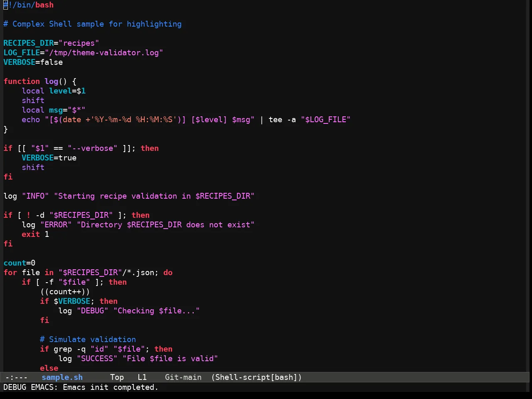Click the 'function' keyword before log()
Image resolution: width=532 pixels, height=399 pixels.
point(22,81)
